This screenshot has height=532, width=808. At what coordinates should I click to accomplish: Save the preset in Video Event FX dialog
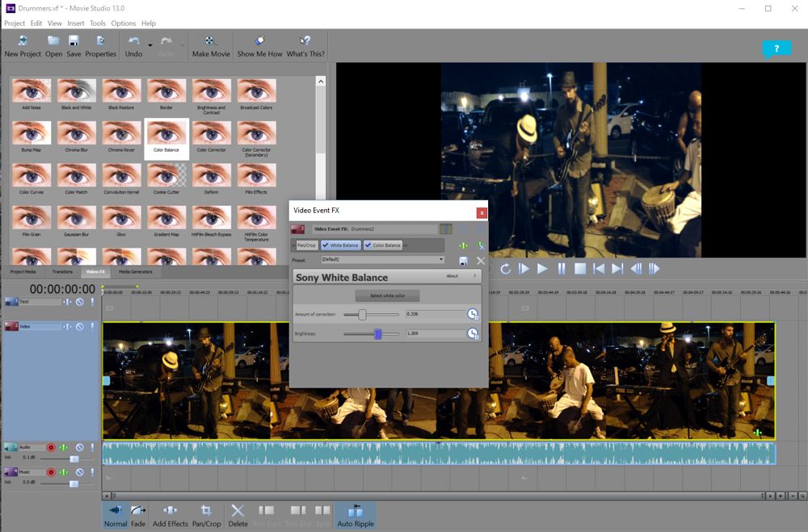464,259
